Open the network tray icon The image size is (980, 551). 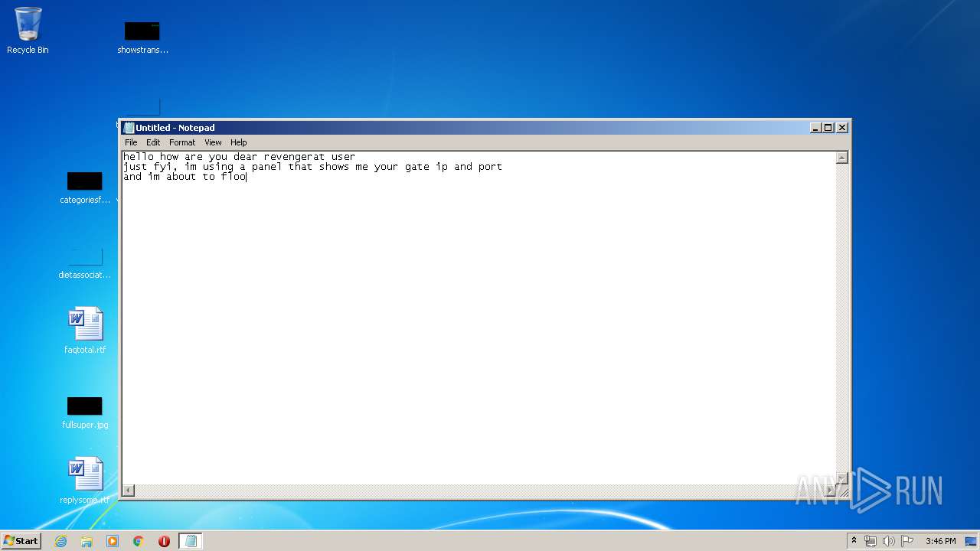pos(871,541)
